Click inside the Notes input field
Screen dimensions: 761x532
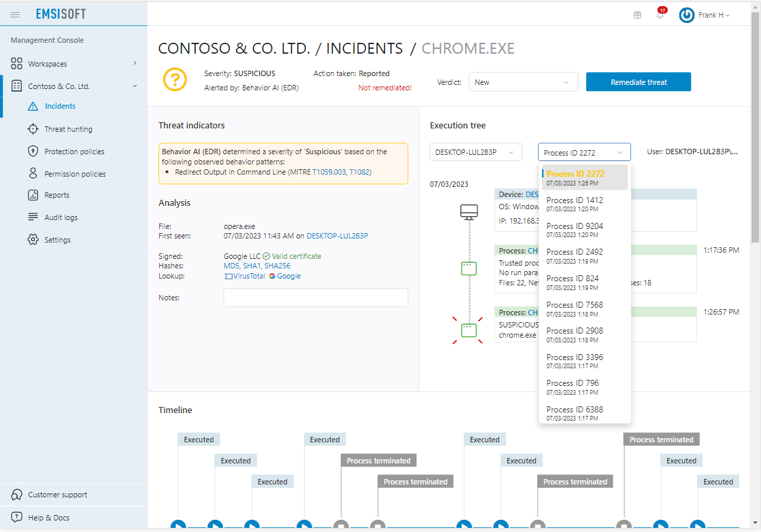pos(315,298)
